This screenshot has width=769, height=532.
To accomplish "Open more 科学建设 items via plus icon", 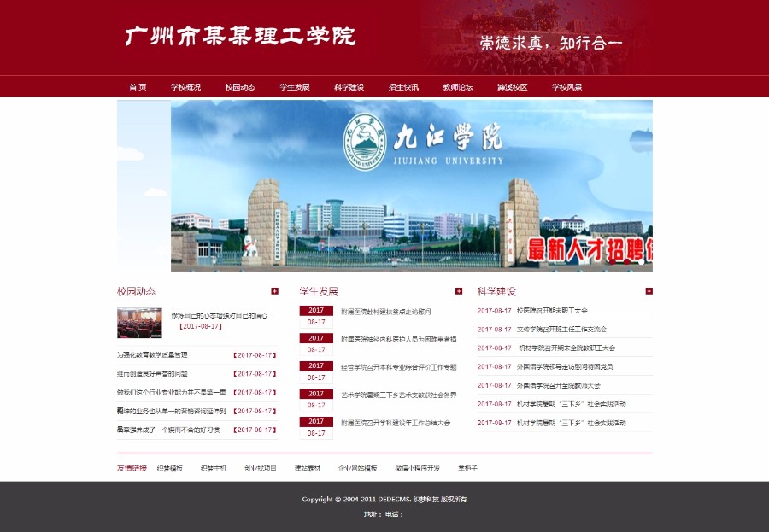I will [649, 291].
